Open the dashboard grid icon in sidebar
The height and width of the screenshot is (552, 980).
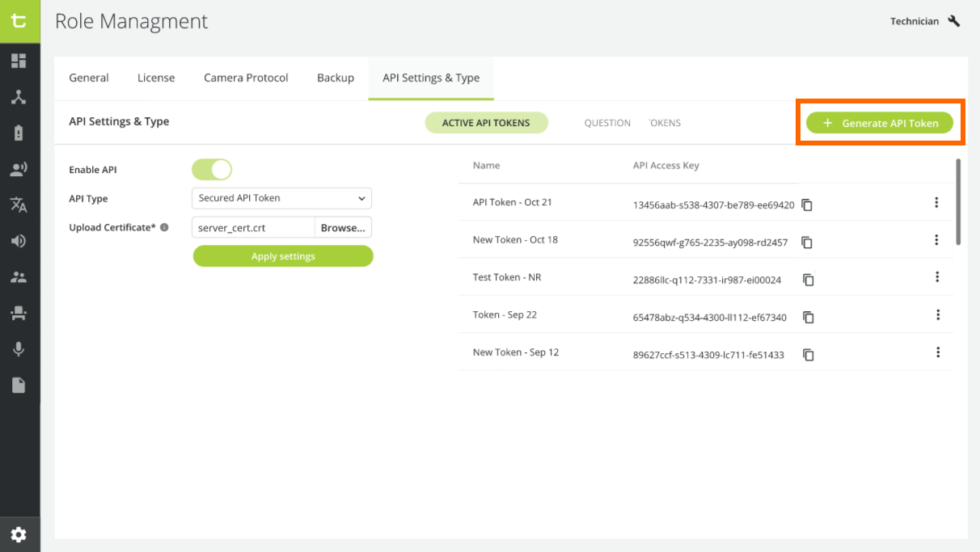coord(19,61)
